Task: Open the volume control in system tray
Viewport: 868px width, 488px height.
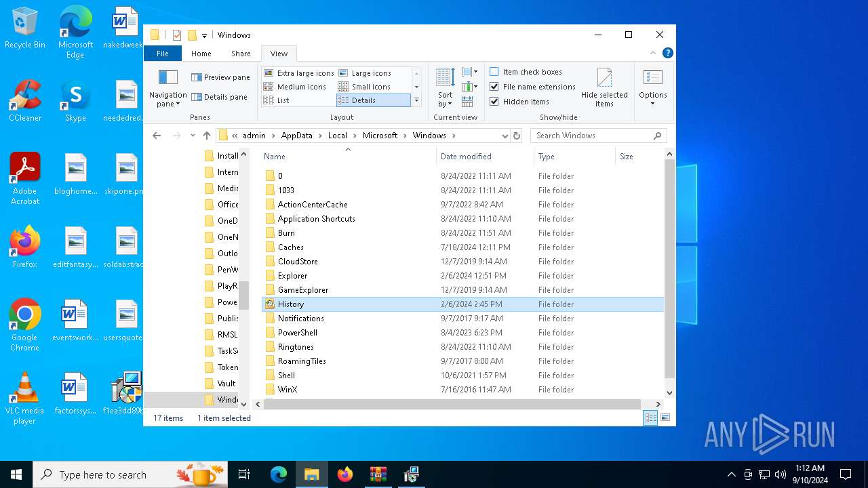Action: click(x=780, y=474)
